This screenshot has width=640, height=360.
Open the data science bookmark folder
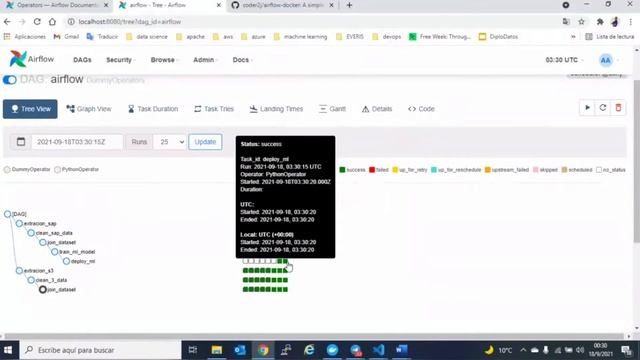click(147, 37)
